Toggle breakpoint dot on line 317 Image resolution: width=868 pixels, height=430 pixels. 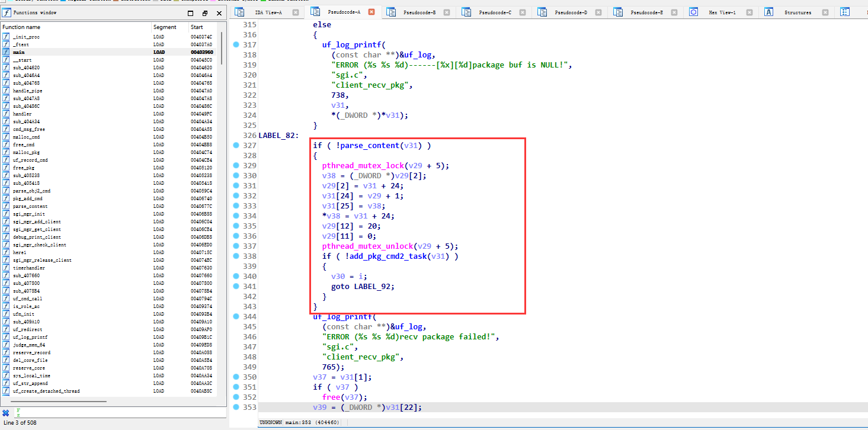tap(236, 45)
